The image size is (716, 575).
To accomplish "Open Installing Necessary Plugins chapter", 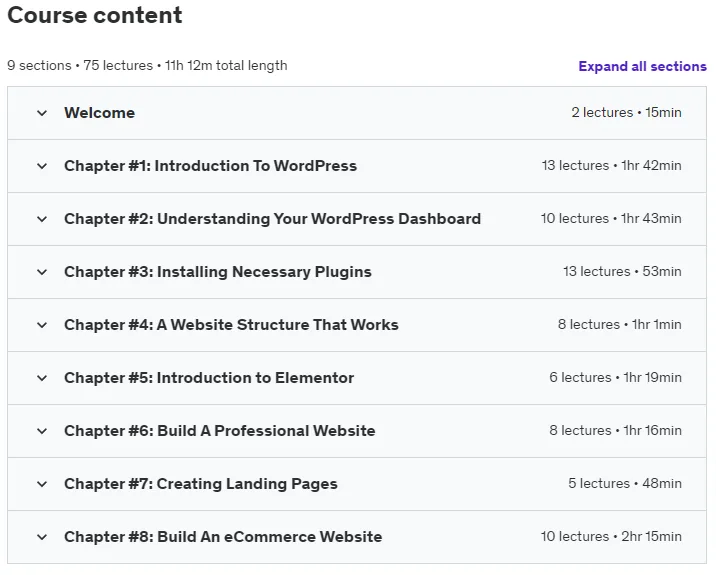I will (x=218, y=272).
